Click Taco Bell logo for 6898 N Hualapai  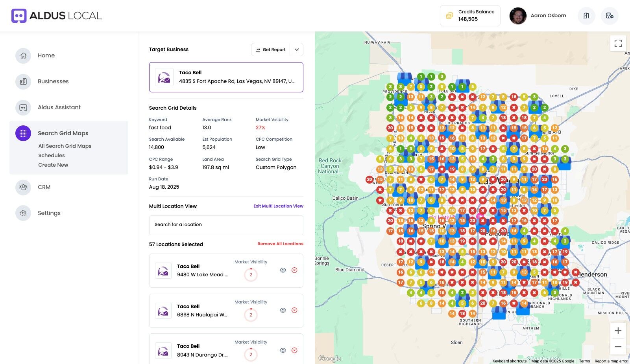point(163,311)
